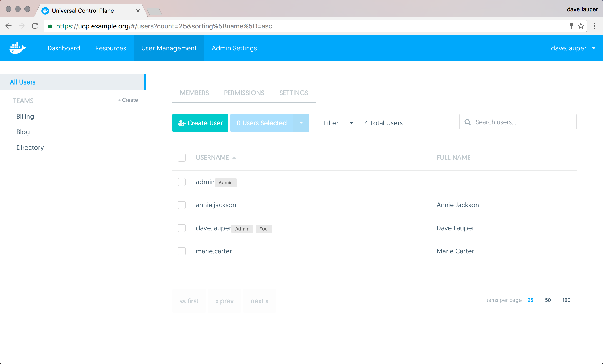Click the search magnifier icon
Image resolution: width=603 pixels, height=364 pixels.
tap(467, 122)
